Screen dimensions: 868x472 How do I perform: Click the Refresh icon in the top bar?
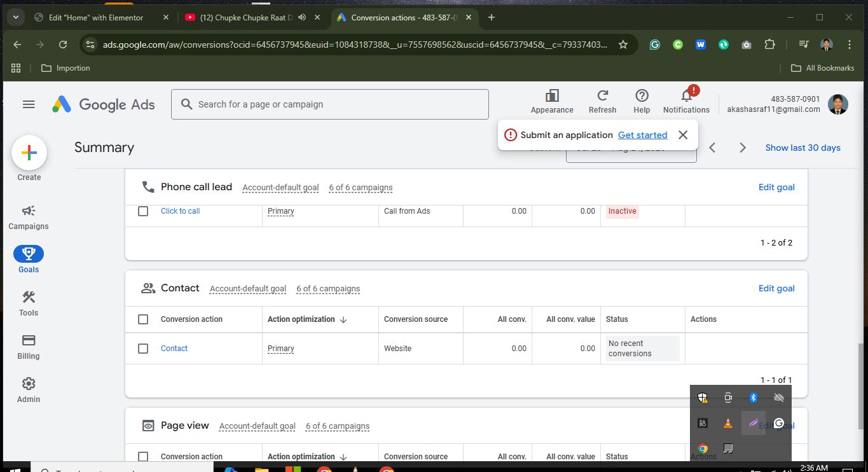pyautogui.click(x=602, y=101)
